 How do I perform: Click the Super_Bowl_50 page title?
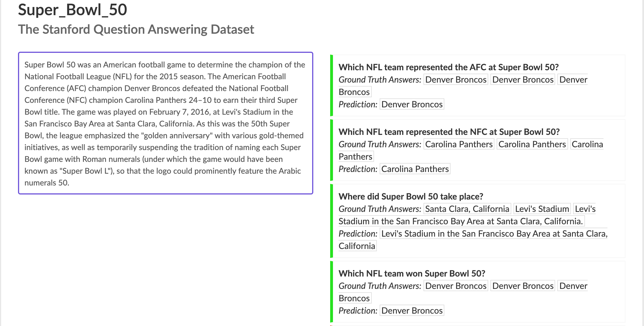(x=73, y=10)
